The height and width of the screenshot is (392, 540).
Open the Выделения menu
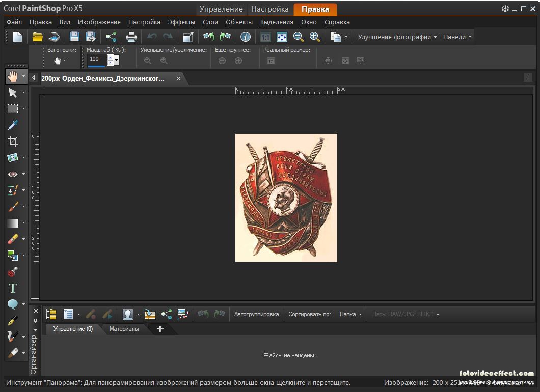coord(277,22)
